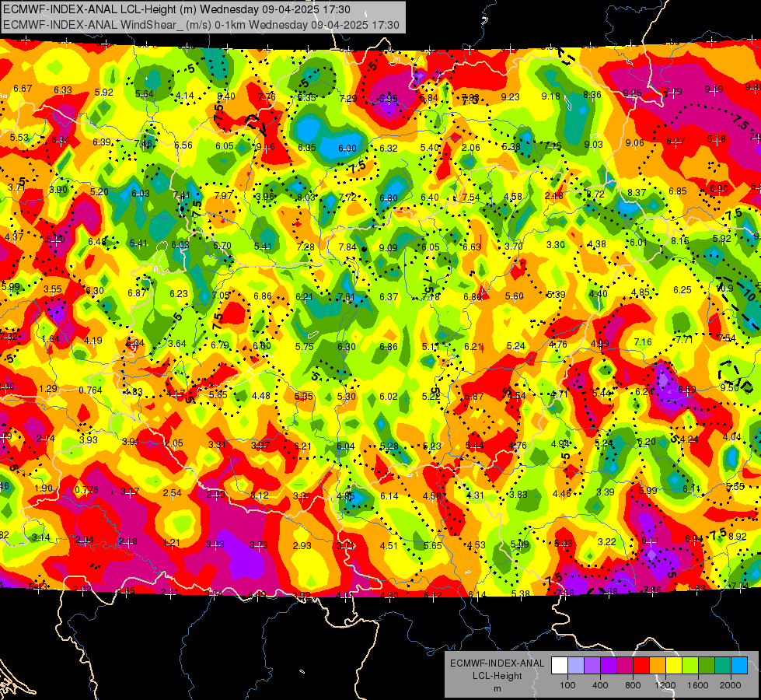The height and width of the screenshot is (700, 761).
Task: Click the wind shear value 7.29
Action: pos(348,99)
